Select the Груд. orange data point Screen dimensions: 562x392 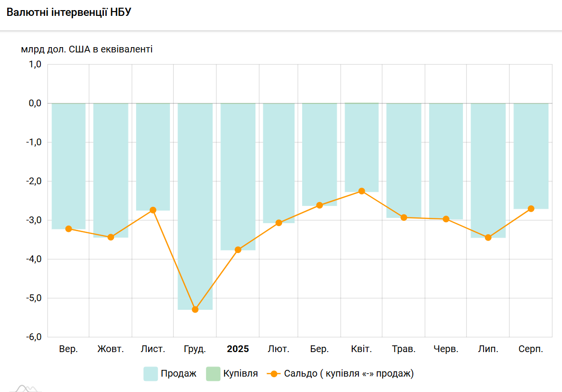pyautogui.click(x=195, y=309)
